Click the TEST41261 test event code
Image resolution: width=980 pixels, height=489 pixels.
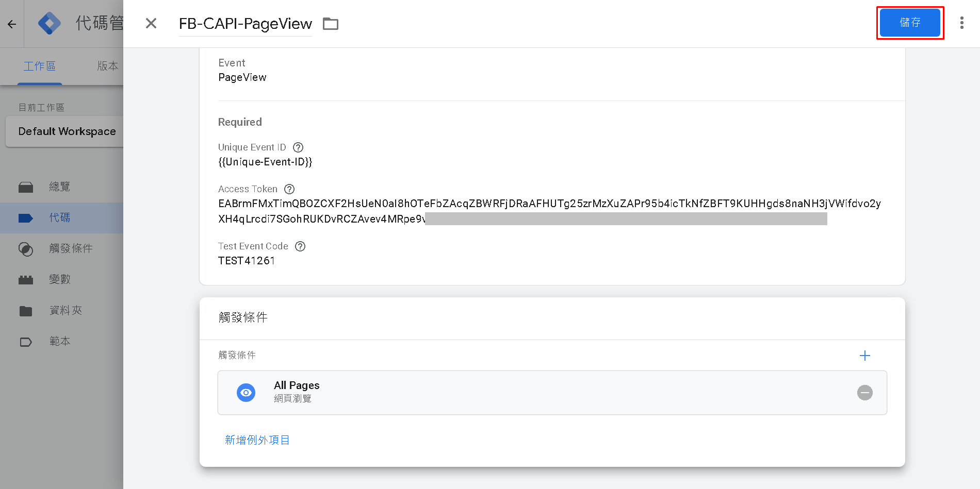[x=247, y=261]
